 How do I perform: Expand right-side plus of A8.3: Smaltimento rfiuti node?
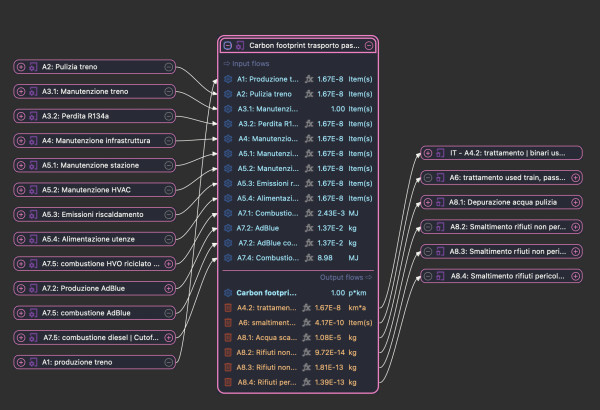point(575,250)
